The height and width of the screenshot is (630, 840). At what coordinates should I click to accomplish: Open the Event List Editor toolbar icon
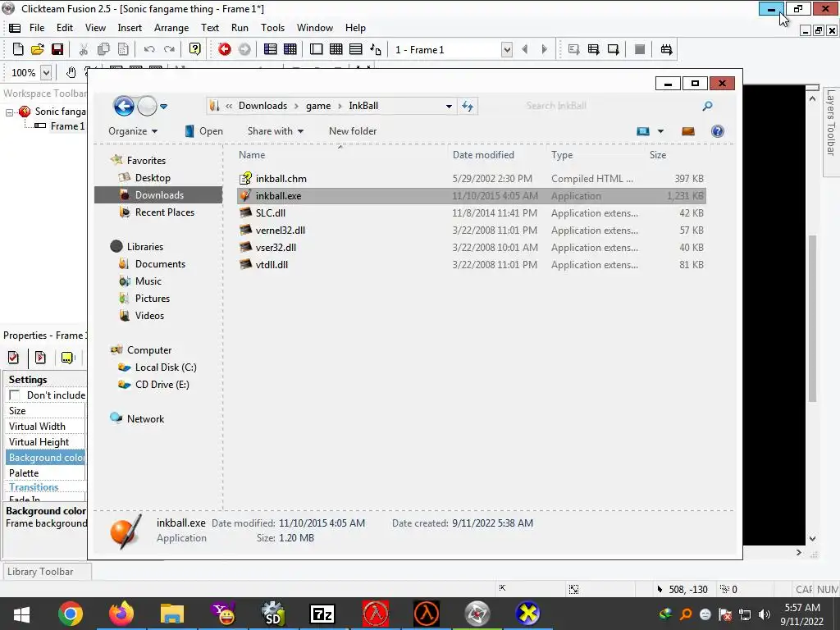356,49
